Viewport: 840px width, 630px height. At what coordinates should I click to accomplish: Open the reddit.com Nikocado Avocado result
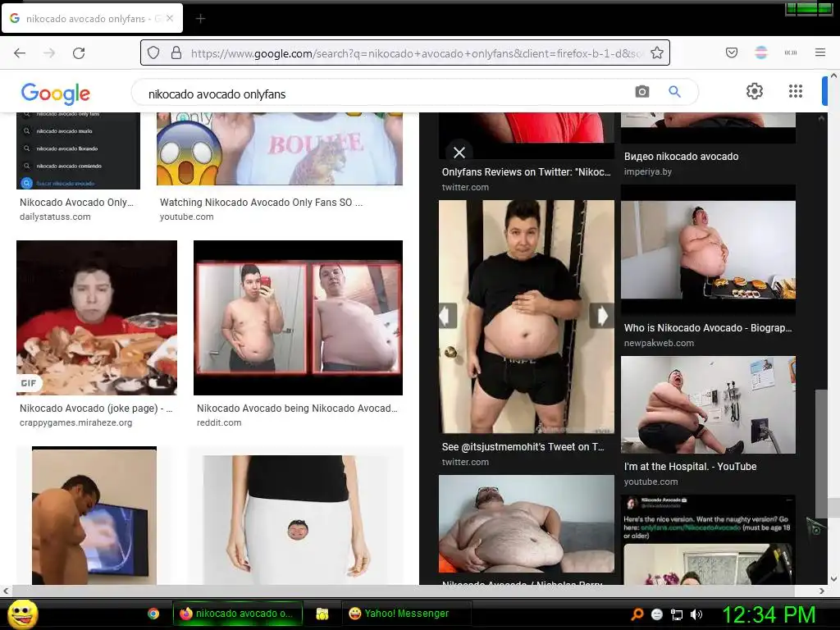(297, 409)
